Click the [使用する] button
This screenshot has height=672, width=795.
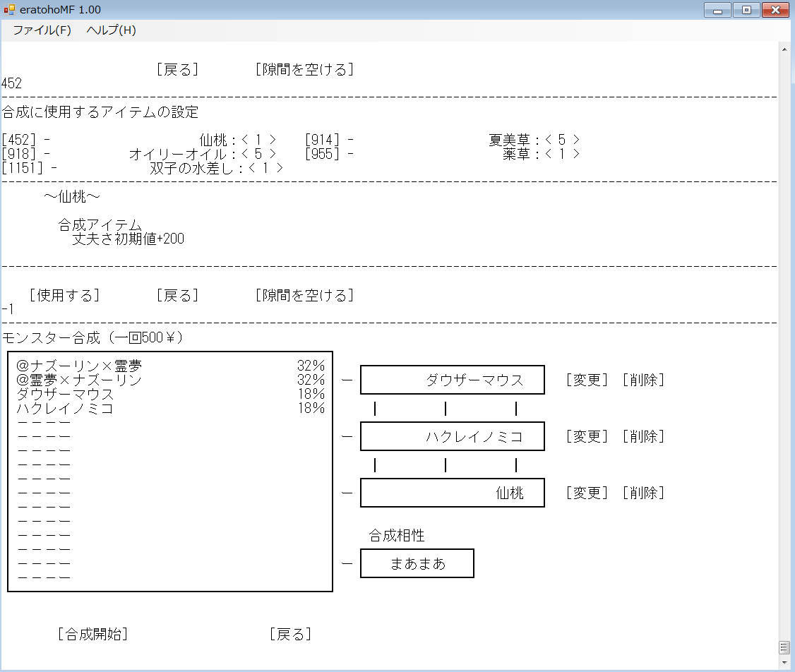click(64, 295)
